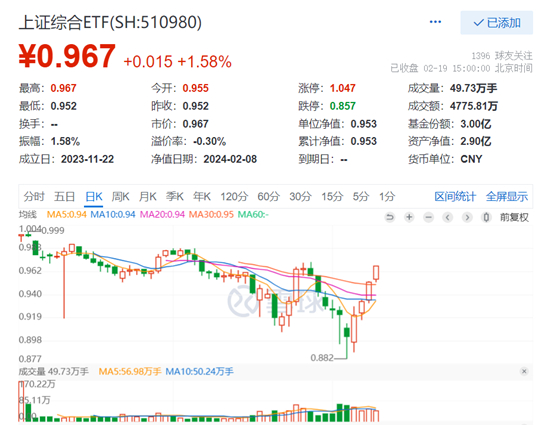The height and width of the screenshot is (425, 554).
Task: Select the 月K monthly chart tab
Action: (148, 196)
